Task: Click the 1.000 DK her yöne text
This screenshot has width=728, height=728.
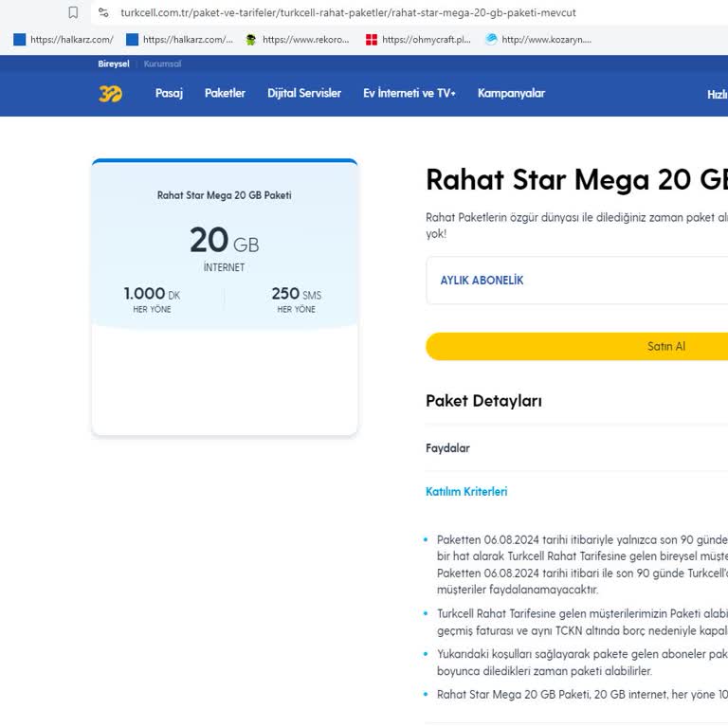Action: tap(152, 300)
